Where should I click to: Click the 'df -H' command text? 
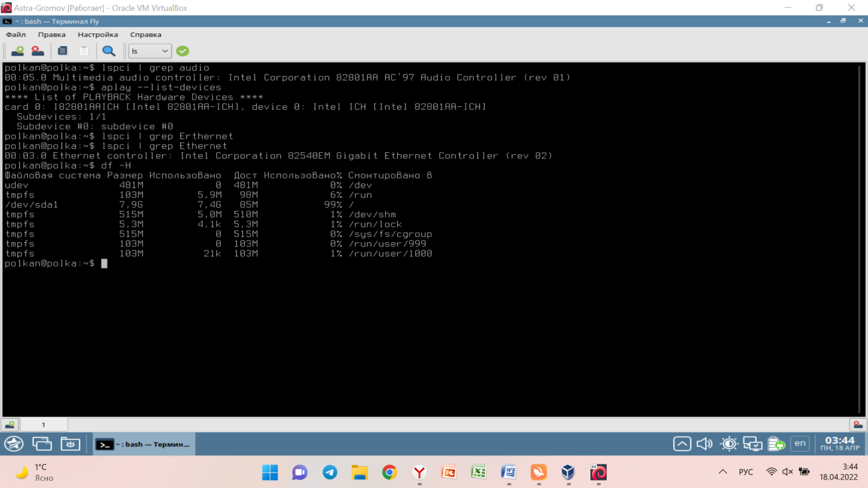(116, 166)
